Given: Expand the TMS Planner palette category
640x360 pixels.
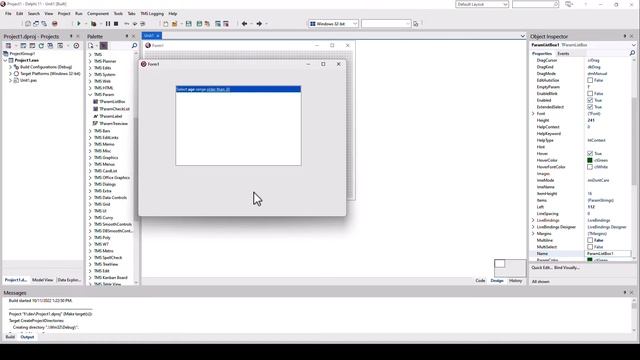Looking at the screenshot, I should pyautogui.click(x=90, y=61).
